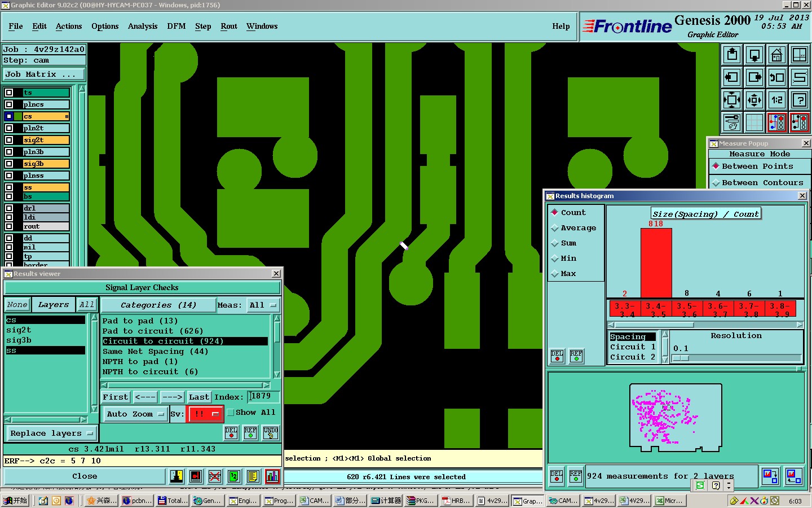
Task: Open the Replace layers dropdown
Action: point(51,433)
